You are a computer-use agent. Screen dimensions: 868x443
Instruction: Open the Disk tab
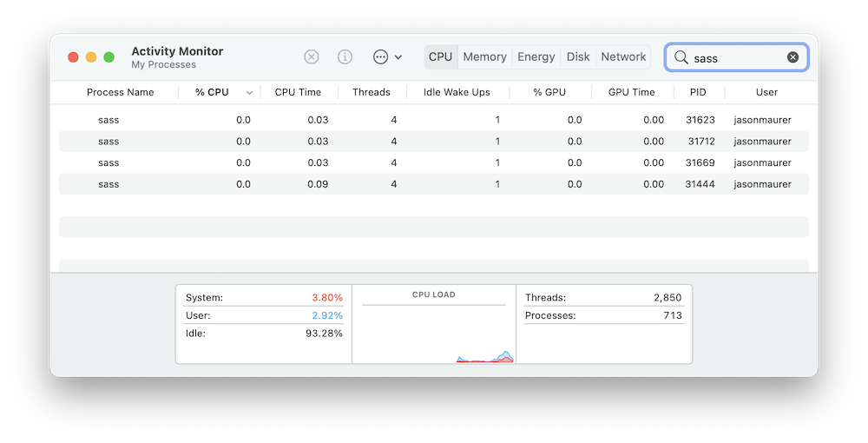pyautogui.click(x=578, y=57)
